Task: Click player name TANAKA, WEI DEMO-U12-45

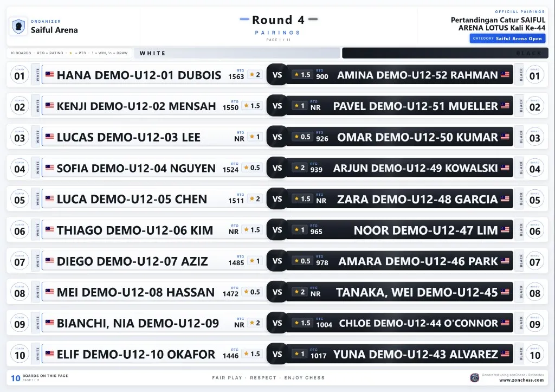Action: 417,292
